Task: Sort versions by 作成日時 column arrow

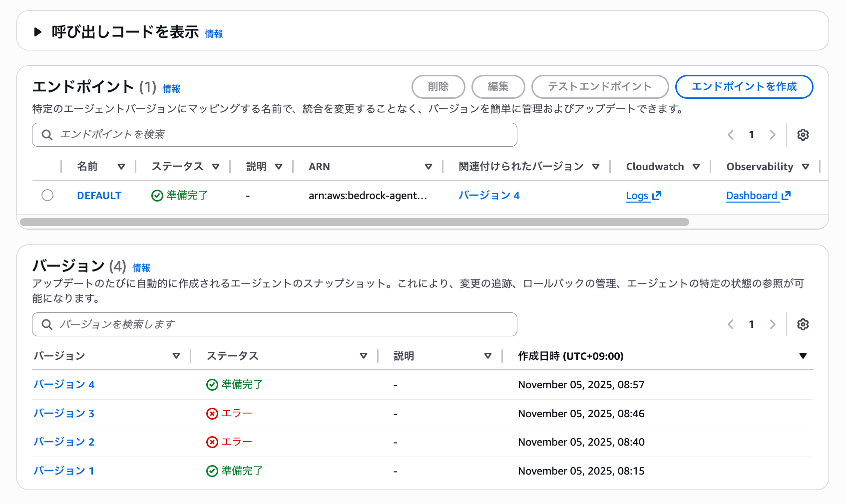Action: (x=803, y=356)
